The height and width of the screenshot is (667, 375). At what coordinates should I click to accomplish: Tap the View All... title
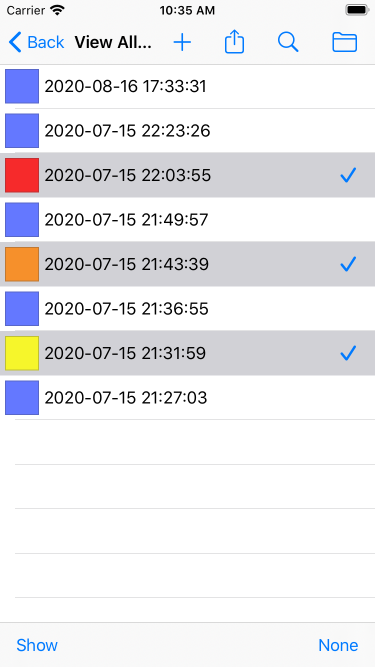coord(113,43)
